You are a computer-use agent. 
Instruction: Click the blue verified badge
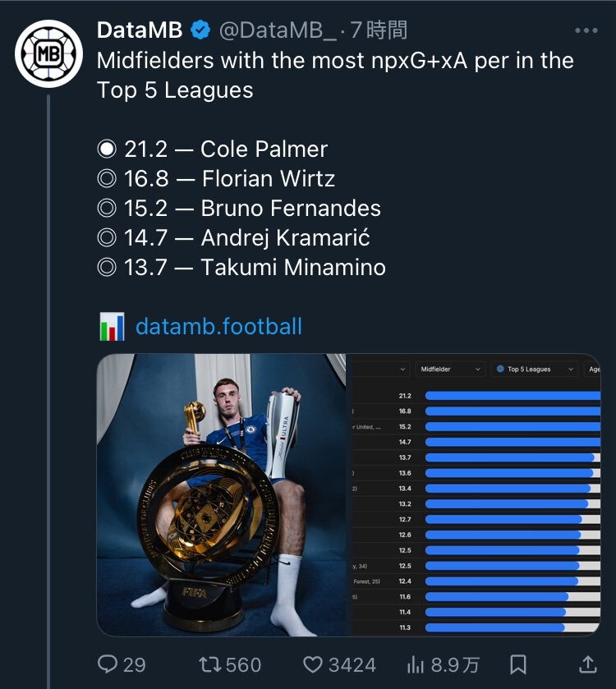tap(200, 30)
